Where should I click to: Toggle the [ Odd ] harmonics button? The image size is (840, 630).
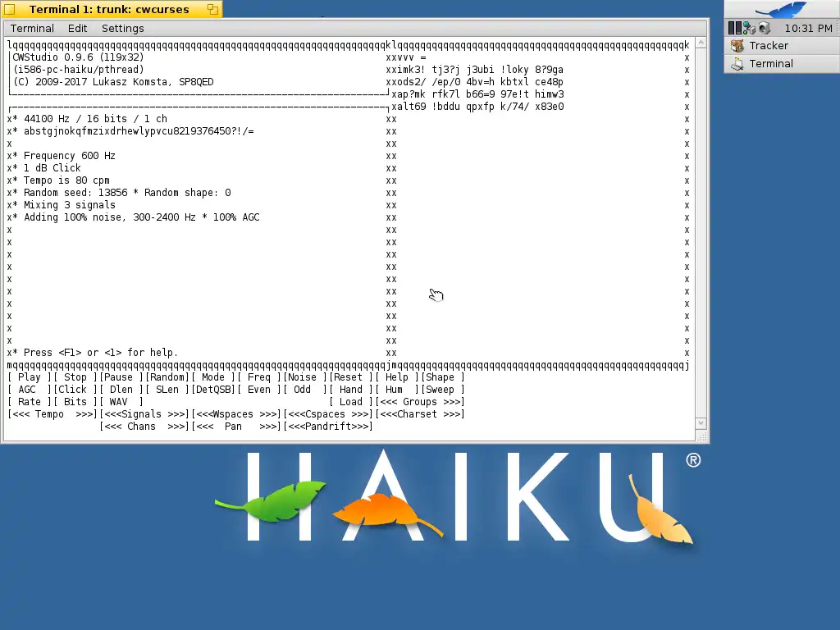[x=306, y=390]
